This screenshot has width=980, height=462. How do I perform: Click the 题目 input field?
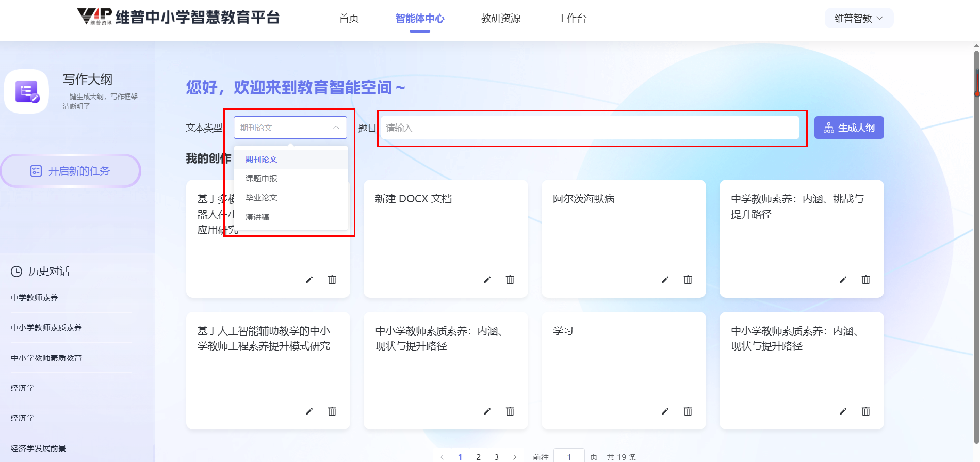click(x=590, y=128)
